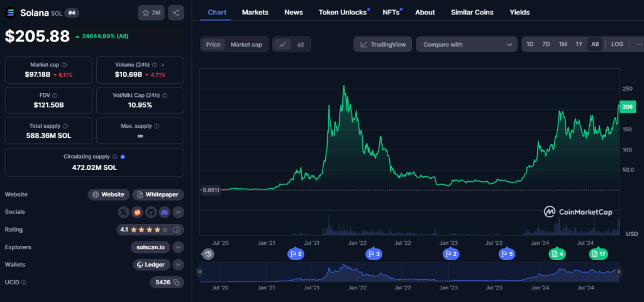Switch to candlestick chart view
The height and width of the screenshot is (302, 644).
(301, 45)
